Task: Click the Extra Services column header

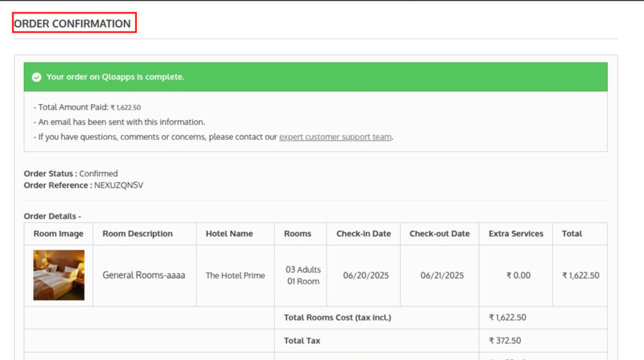Action: pos(516,234)
